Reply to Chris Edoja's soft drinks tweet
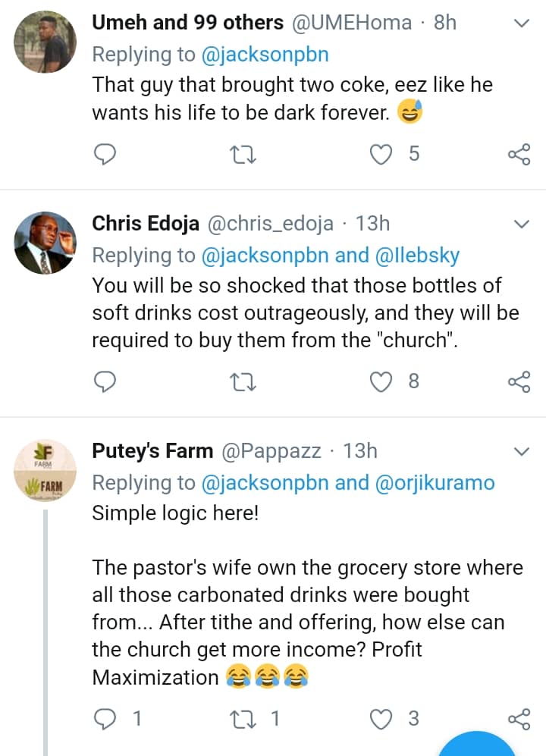This screenshot has width=546, height=756. [104, 381]
